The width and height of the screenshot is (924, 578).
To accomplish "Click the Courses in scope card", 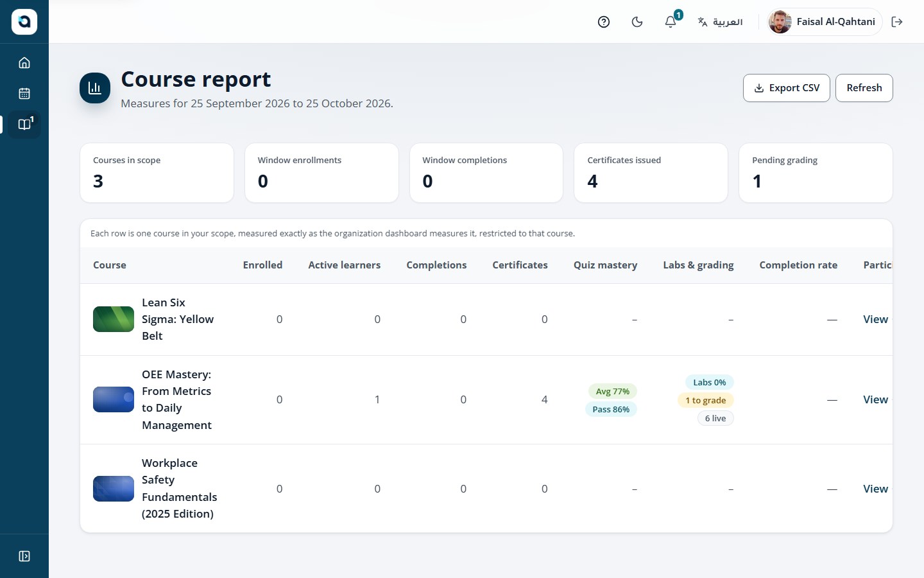I will (157, 173).
